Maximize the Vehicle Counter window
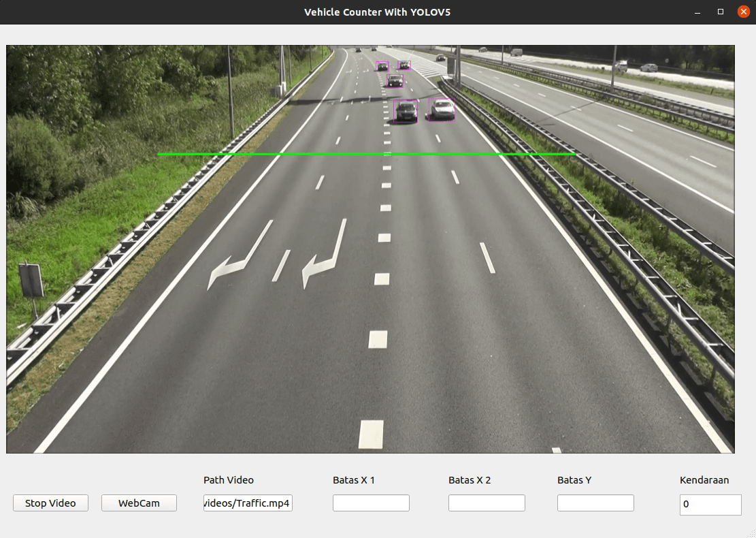The image size is (756, 538). tap(721, 12)
